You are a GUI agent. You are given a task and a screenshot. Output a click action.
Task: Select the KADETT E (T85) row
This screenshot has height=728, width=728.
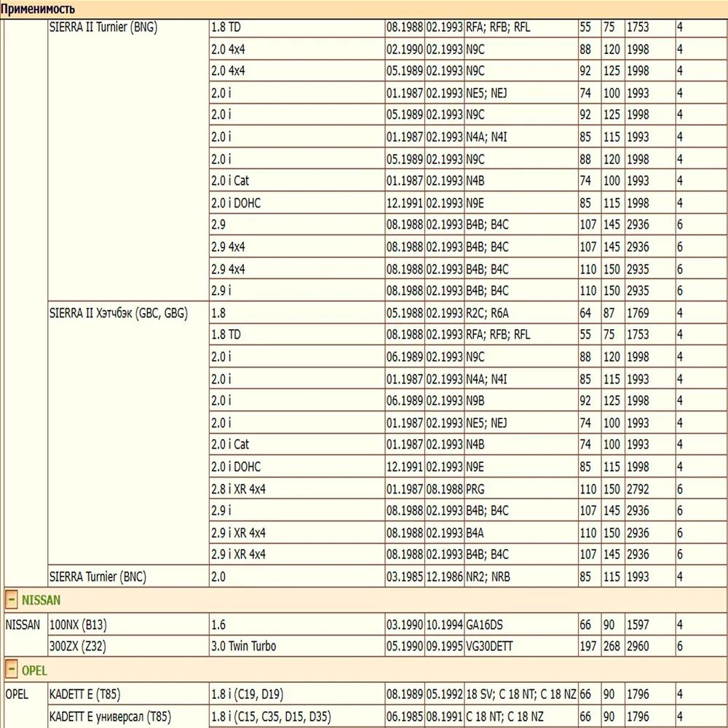tap(95, 695)
